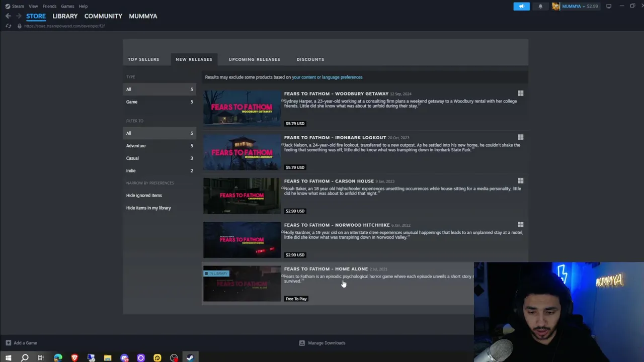Switch to the Discounts tab

310,59
